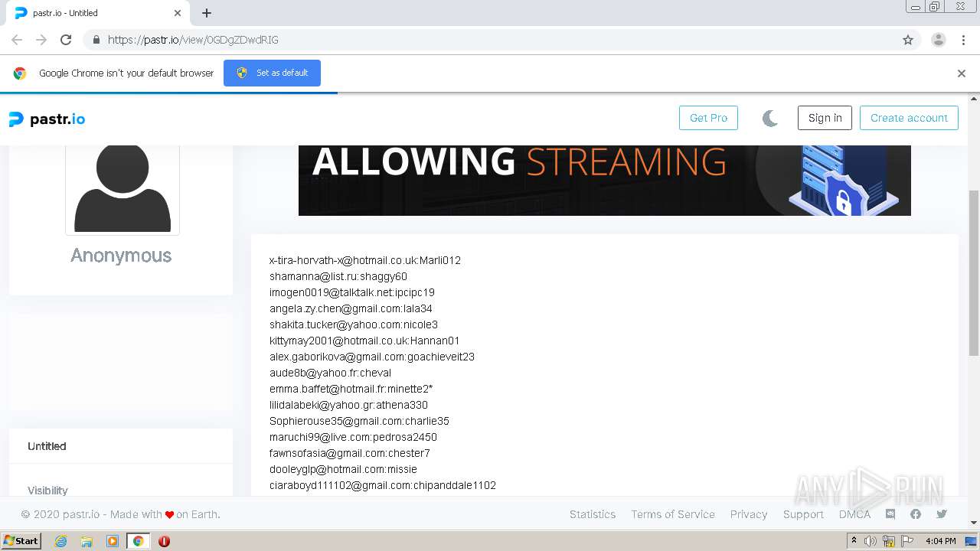Screen dimensions: 980x551
Task: Open Chrome's three-dot menu
Action: tap(964, 40)
